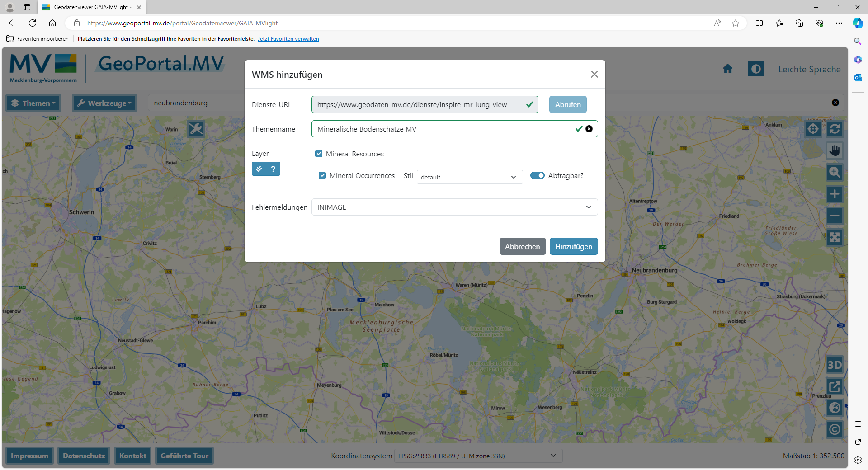The image size is (868, 470).
Task: Go to the portal home icon
Action: point(727,69)
